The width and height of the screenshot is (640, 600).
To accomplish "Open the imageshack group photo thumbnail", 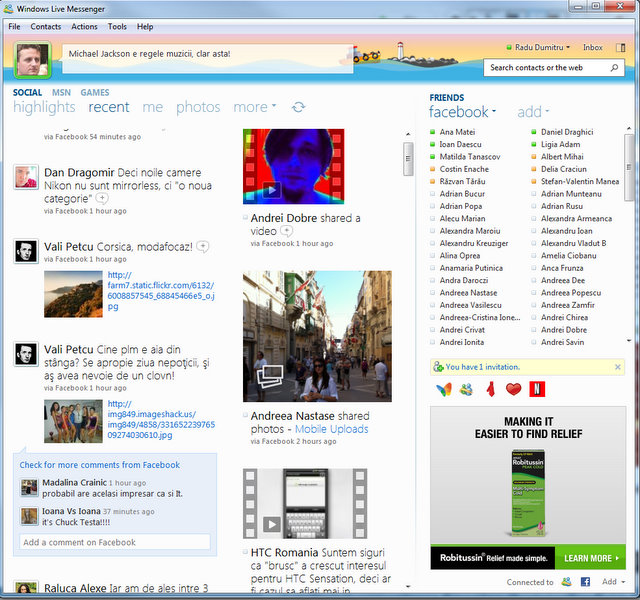I will click(x=73, y=421).
